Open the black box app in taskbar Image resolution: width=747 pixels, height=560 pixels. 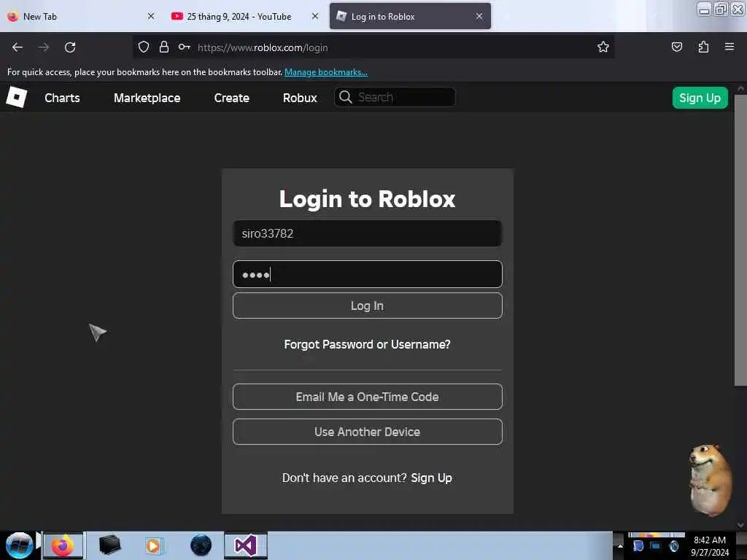[x=109, y=545]
